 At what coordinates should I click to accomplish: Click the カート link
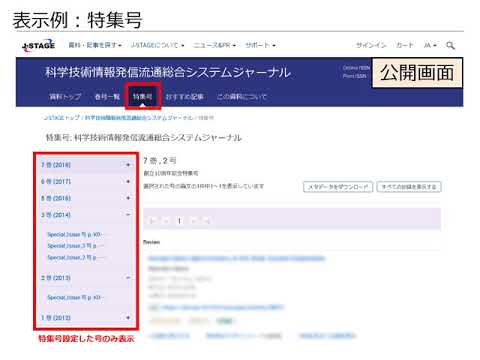pyautogui.click(x=405, y=45)
